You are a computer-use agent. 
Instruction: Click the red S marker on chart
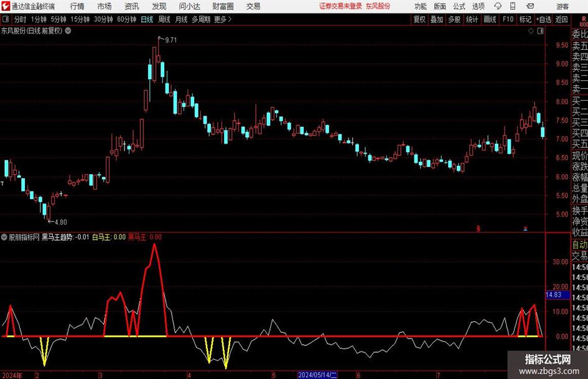[x=478, y=228]
